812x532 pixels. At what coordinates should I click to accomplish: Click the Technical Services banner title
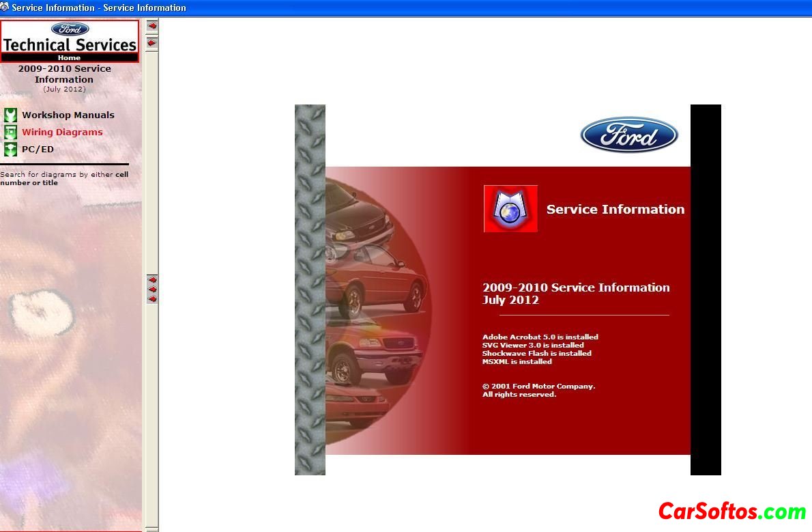(x=70, y=45)
